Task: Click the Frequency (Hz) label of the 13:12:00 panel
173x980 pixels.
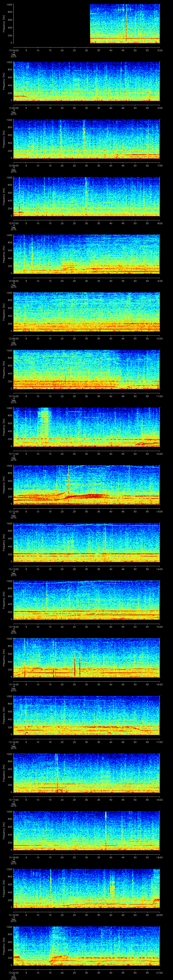Action: 4,485
